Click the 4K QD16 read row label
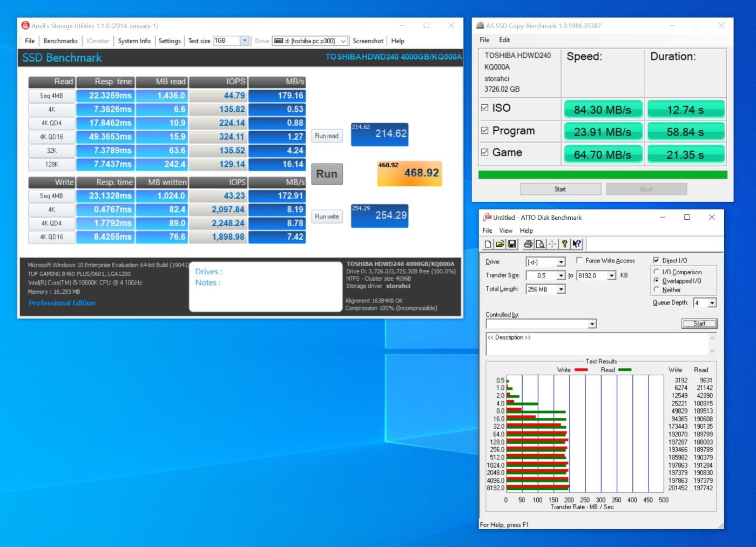756x547 pixels. pos(51,137)
